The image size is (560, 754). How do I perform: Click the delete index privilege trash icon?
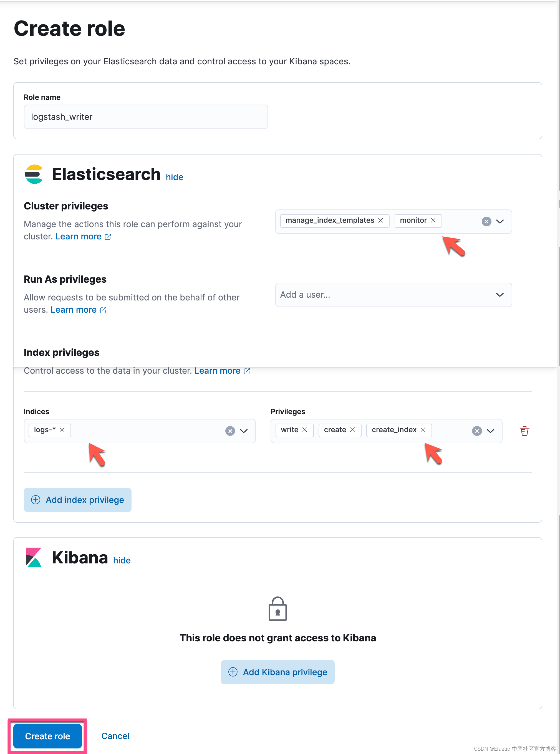pyautogui.click(x=524, y=431)
